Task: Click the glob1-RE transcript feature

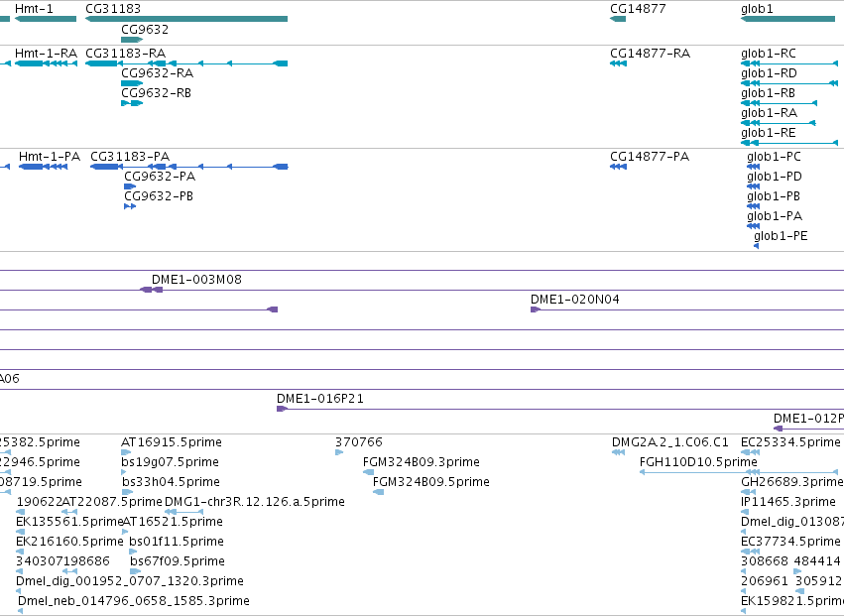Action: pyautogui.click(x=789, y=143)
